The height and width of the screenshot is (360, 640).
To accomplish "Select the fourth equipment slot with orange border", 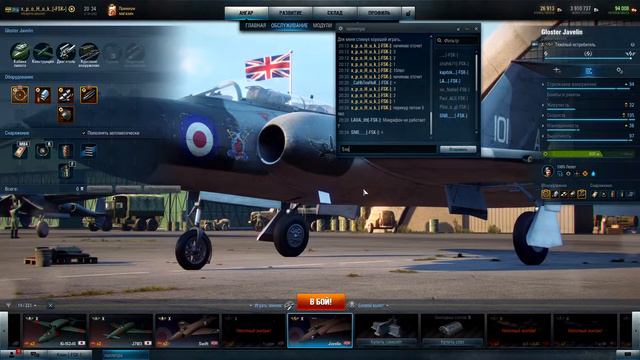I will 89,95.
